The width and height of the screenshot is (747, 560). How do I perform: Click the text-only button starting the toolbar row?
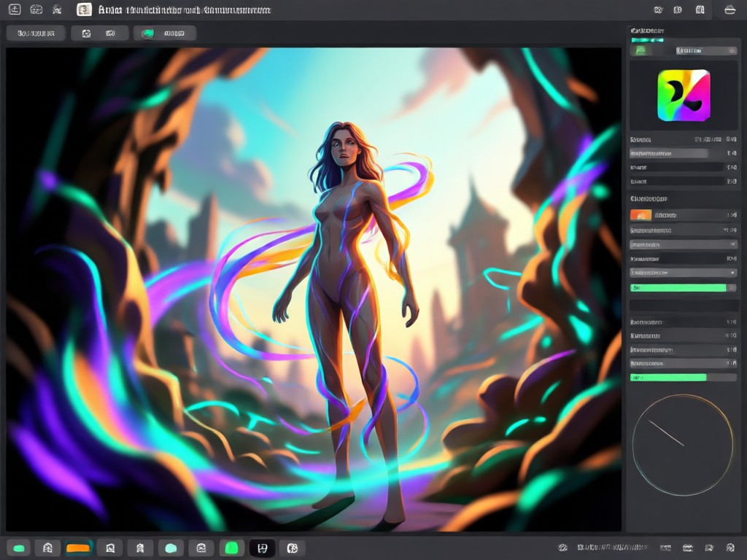click(36, 34)
